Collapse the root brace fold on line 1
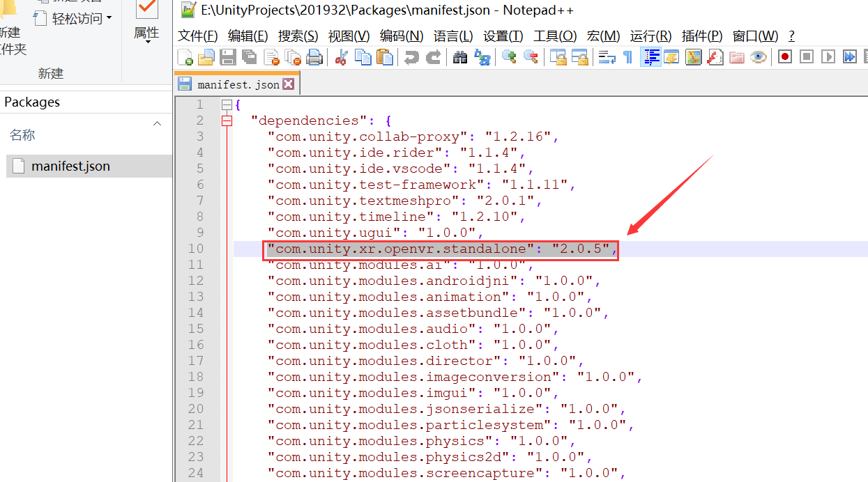 226,105
